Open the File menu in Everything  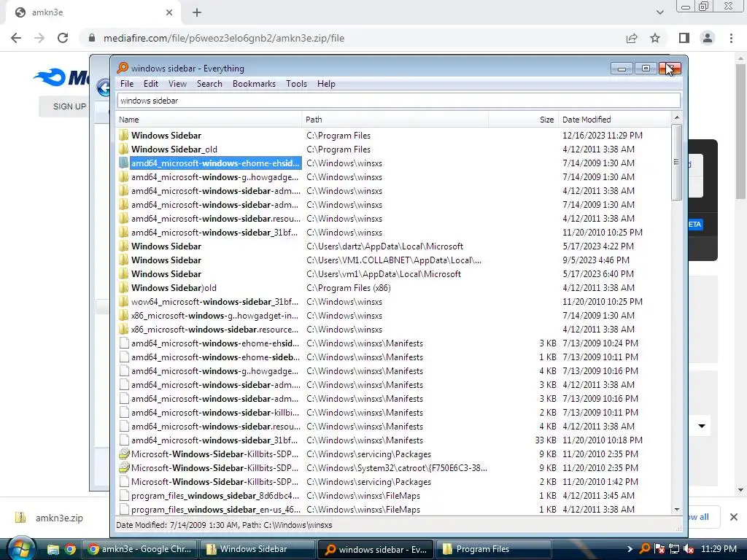click(127, 84)
